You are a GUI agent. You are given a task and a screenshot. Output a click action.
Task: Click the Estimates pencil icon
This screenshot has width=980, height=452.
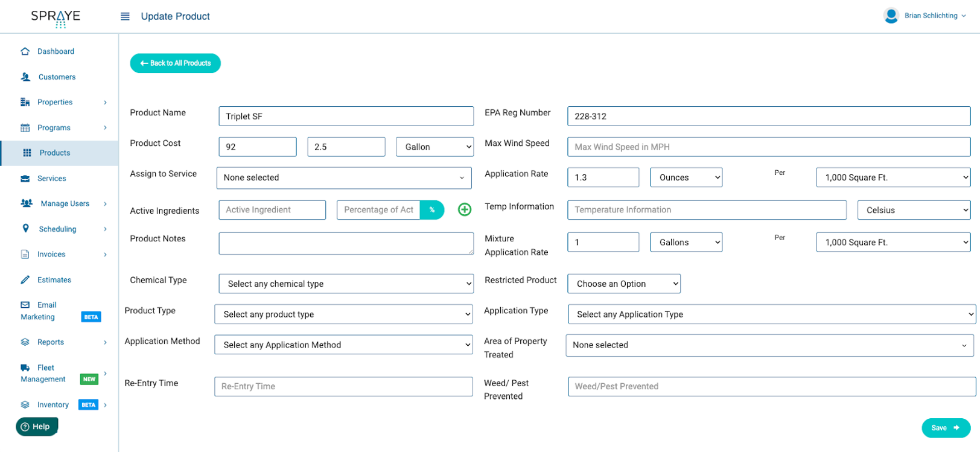tap(25, 279)
